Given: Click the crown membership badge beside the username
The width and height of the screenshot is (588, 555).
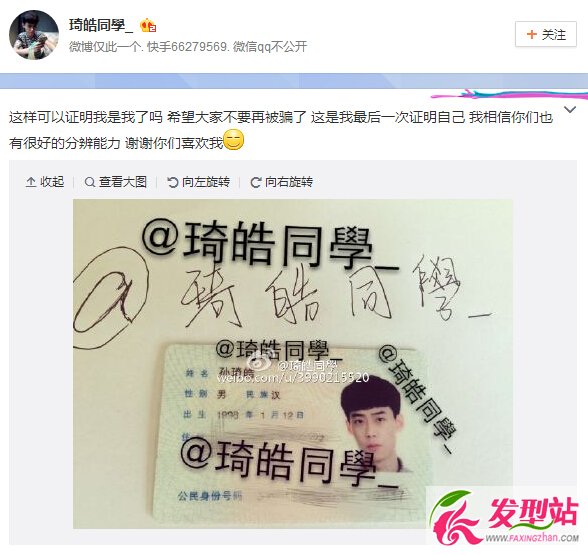Looking at the screenshot, I should 148,26.
